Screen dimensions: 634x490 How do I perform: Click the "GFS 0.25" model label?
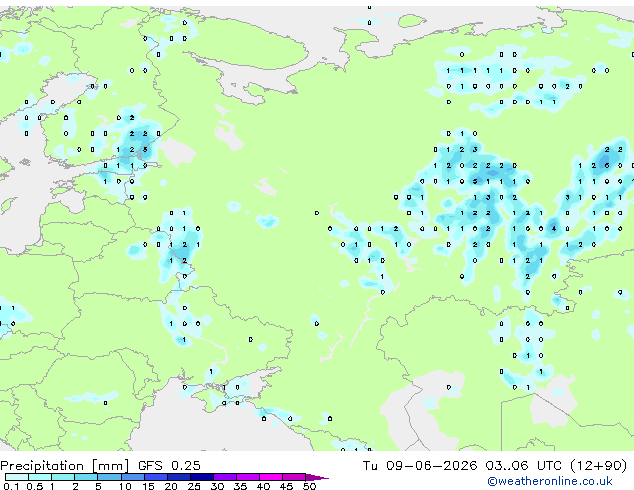(x=169, y=465)
